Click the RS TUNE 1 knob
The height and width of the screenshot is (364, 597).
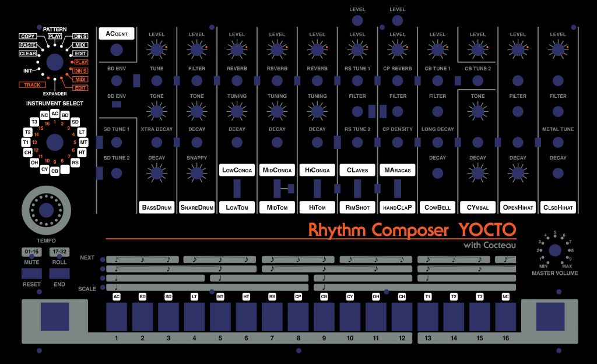(x=357, y=80)
